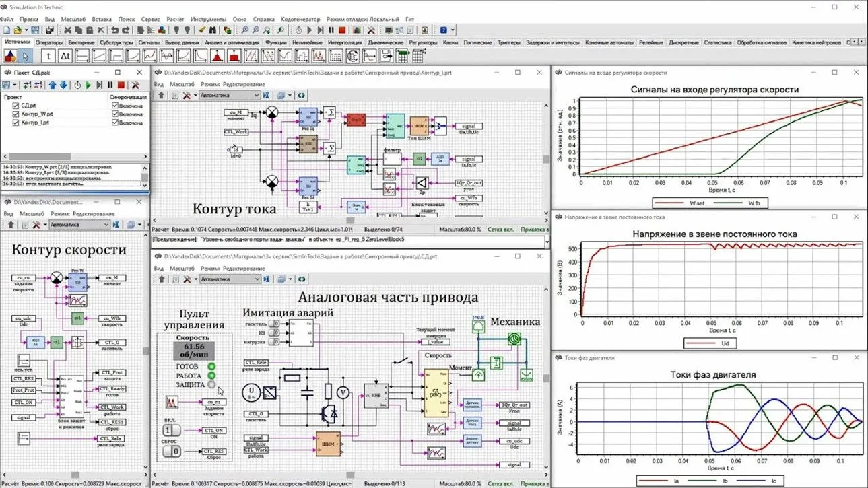
Task: Open the help icon in the main toolbar
Action: point(442,30)
